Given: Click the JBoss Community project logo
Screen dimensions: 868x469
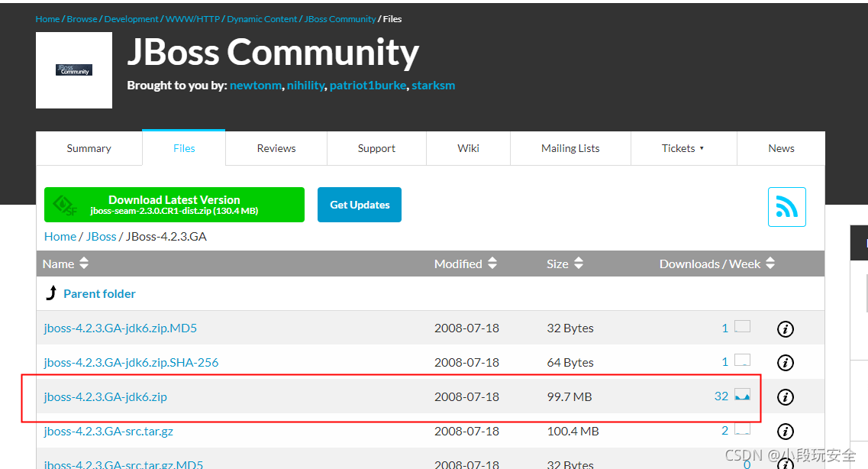Looking at the screenshot, I should (74, 70).
